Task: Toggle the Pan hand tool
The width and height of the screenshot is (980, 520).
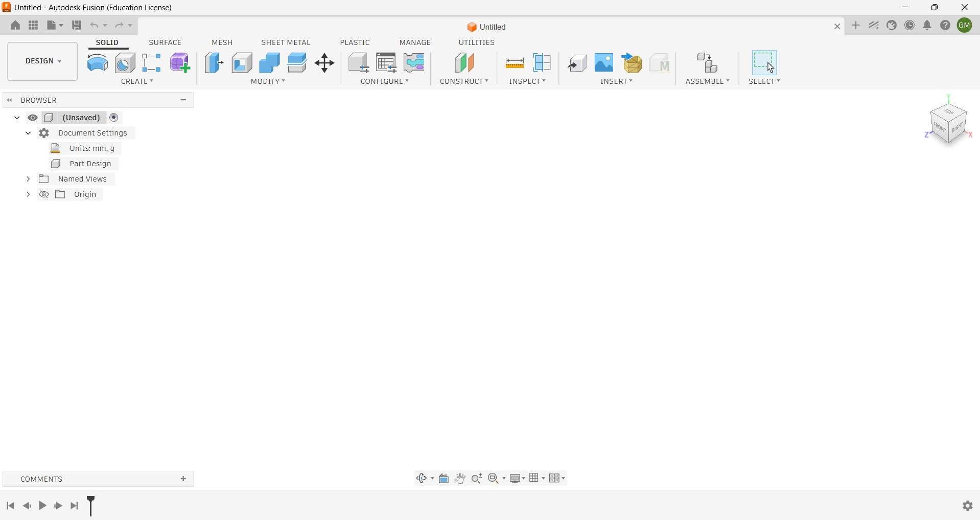Action: 461,479
